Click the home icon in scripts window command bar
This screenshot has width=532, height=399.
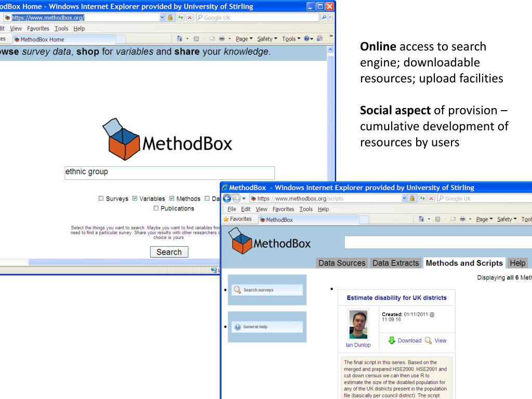click(x=421, y=219)
